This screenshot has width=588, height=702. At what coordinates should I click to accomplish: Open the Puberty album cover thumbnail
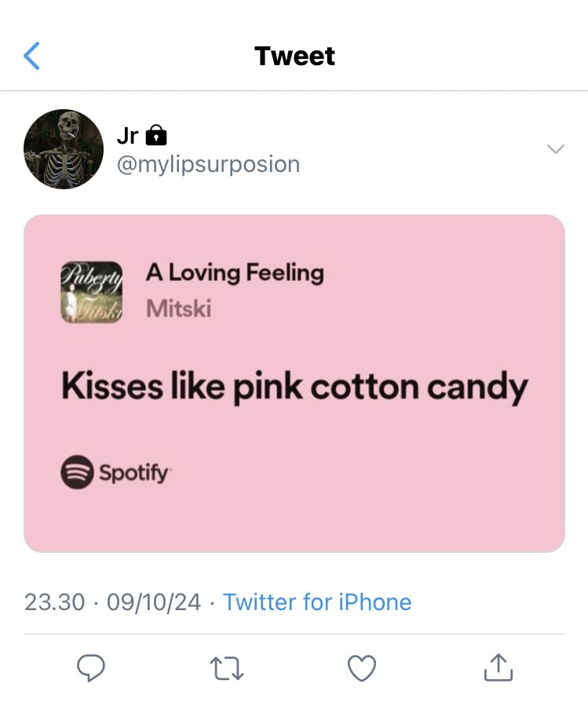[91, 292]
